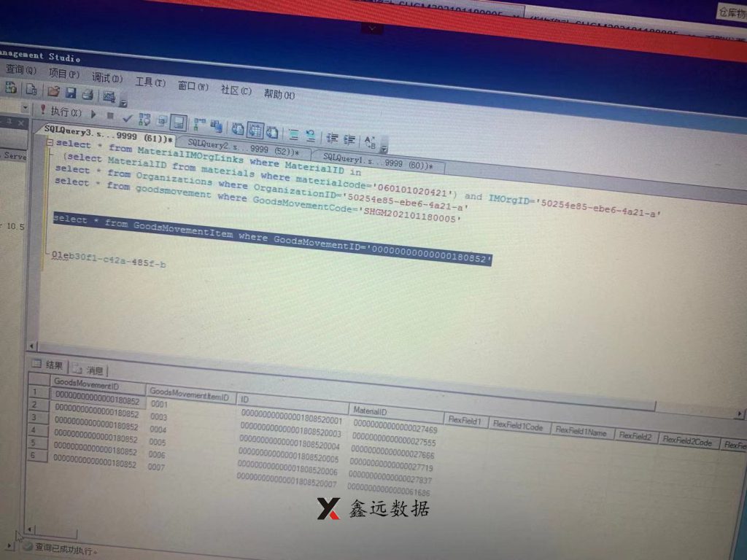Click the 执行 (Execute) query button

(x=61, y=112)
